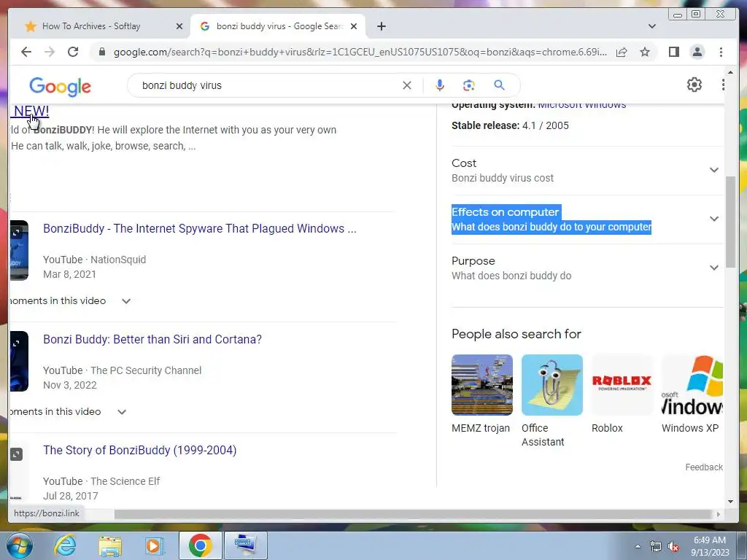Select Office Assistant Clippy thumbnail
747x560 pixels.
[x=552, y=385]
